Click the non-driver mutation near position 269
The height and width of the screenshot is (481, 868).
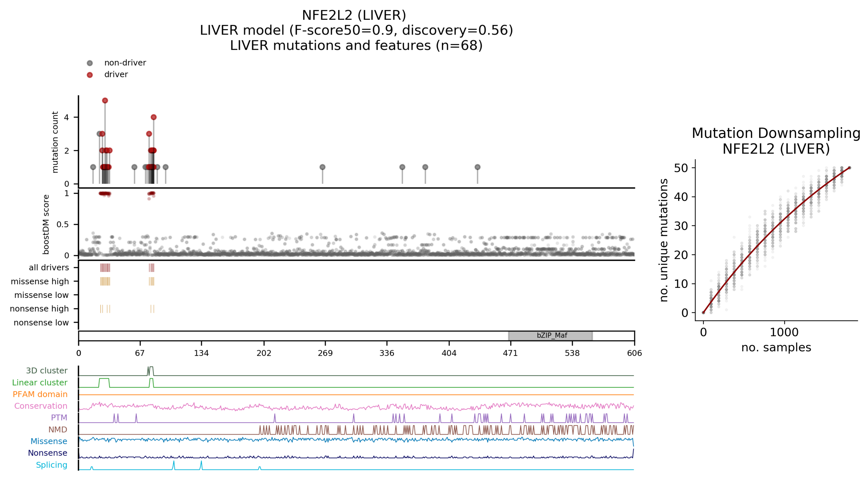pos(322,167)
